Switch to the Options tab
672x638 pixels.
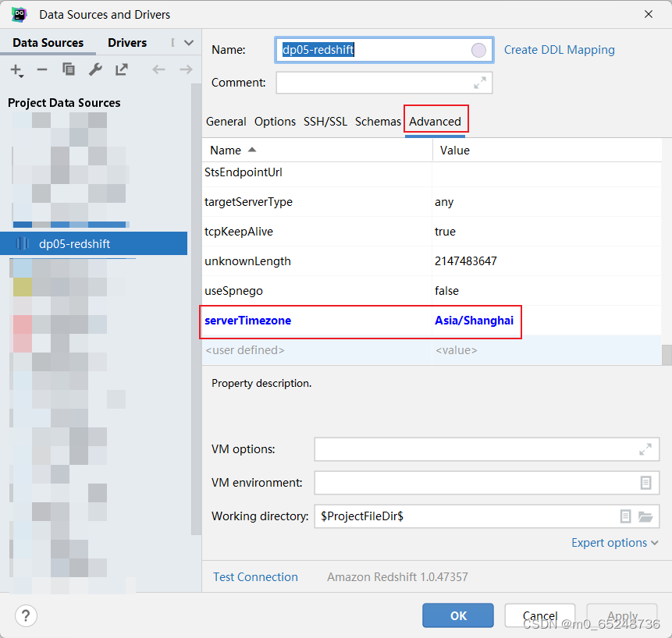[x=275, y=122]
